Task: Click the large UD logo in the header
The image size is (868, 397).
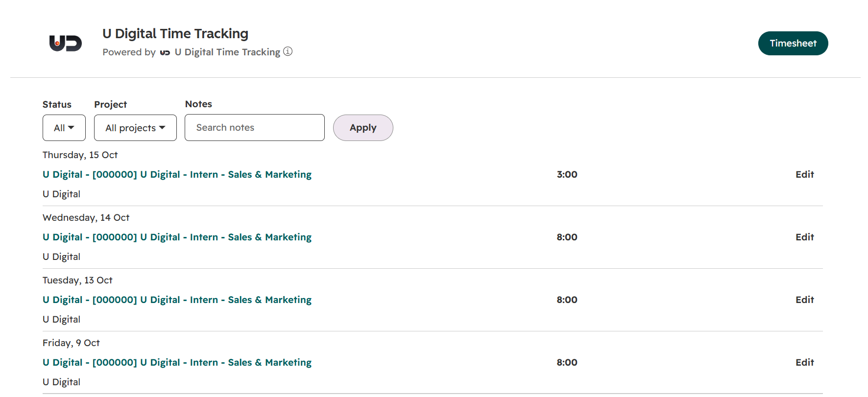Action: (x=66, y=43)
